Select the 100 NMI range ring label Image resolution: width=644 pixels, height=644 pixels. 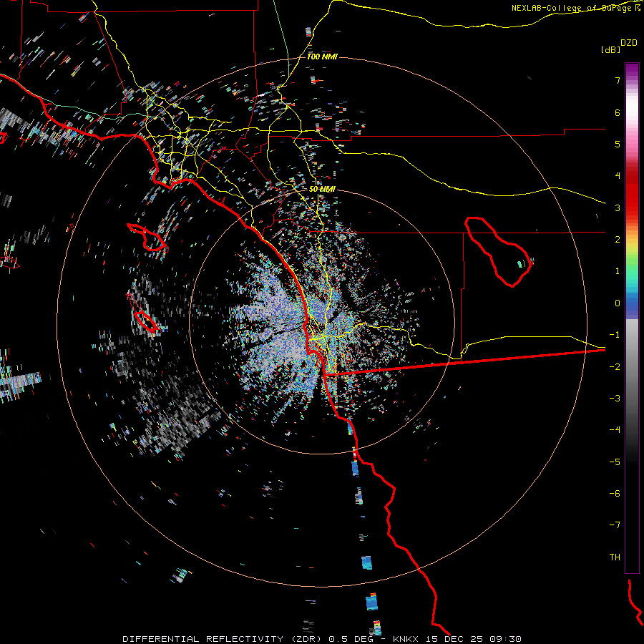tap(322, 57)
